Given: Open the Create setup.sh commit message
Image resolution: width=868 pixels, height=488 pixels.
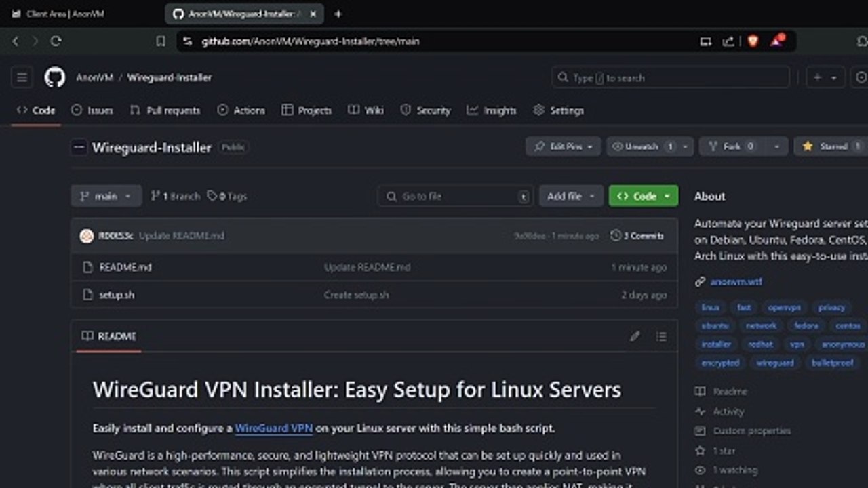Looking at the screenshot, I should coord(357,295).
